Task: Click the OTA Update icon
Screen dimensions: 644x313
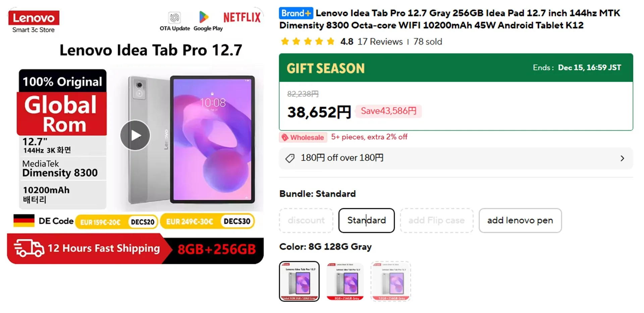Action: [174, 17]
